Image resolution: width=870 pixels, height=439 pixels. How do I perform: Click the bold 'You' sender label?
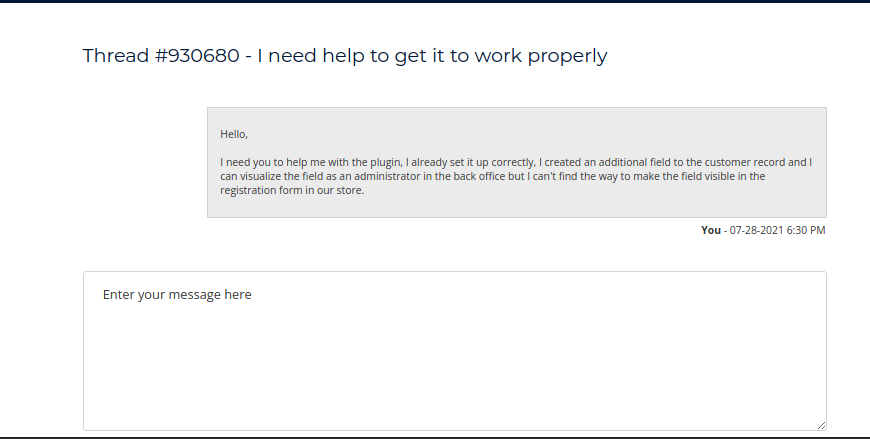tap(711, 230)
